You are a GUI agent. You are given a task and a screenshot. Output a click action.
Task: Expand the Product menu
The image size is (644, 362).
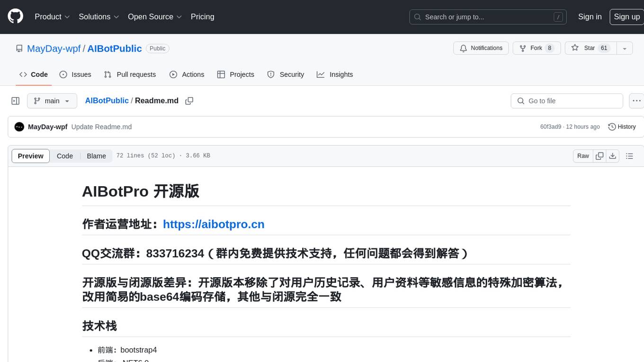tap(52, 17)
